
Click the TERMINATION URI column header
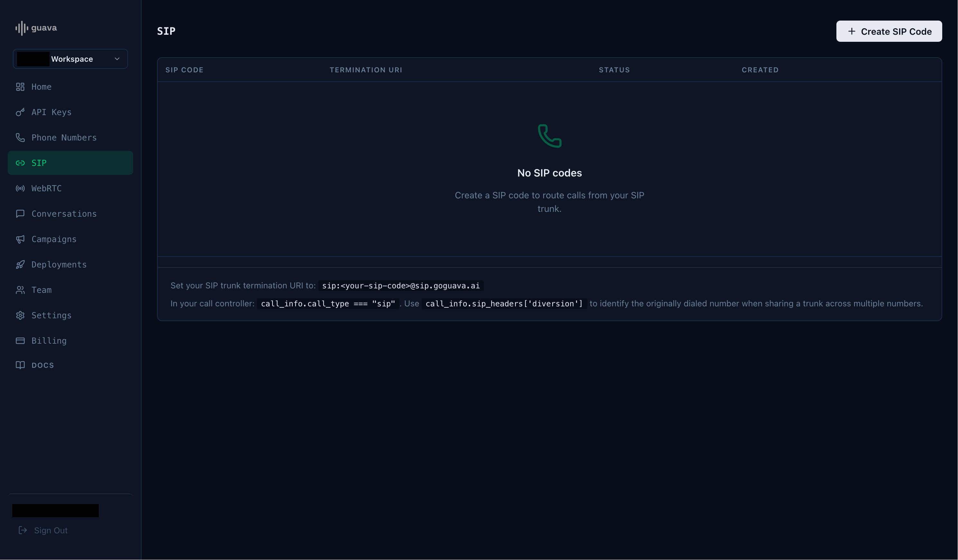coord(366,70)
